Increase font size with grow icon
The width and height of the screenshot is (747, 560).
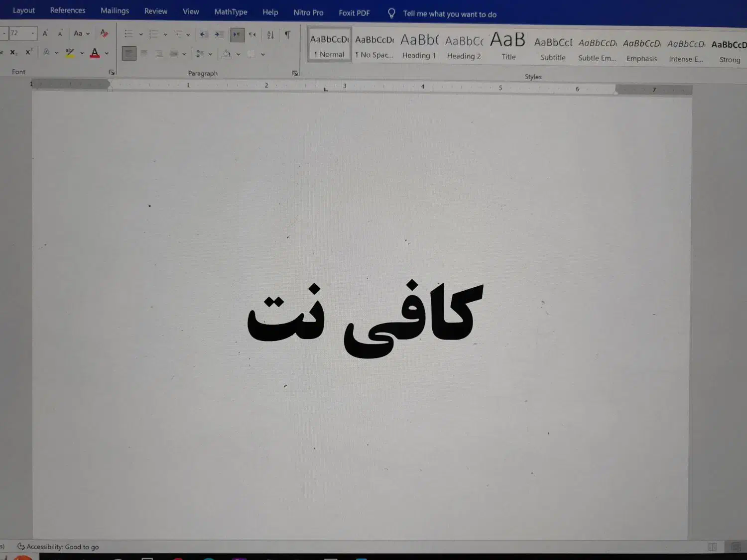pyautogui.click(x=45, y=33)
